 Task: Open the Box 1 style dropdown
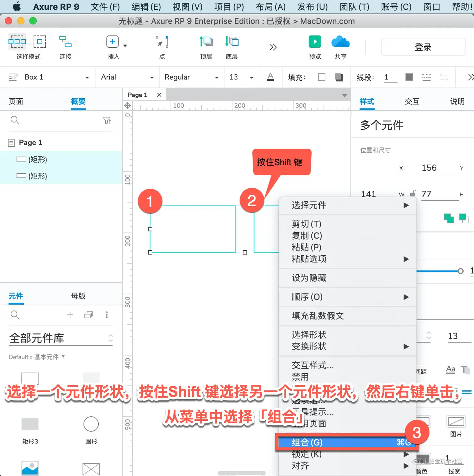click(87, 77)
